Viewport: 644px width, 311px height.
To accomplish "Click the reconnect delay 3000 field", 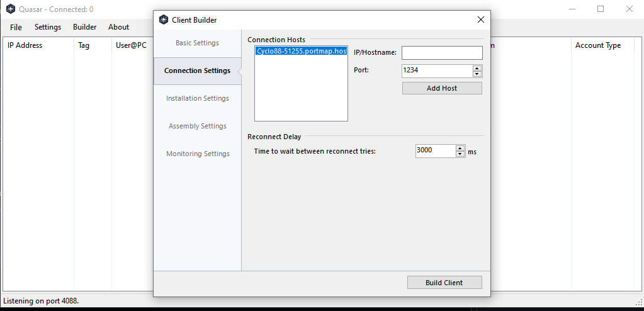I will click(436, 150).
